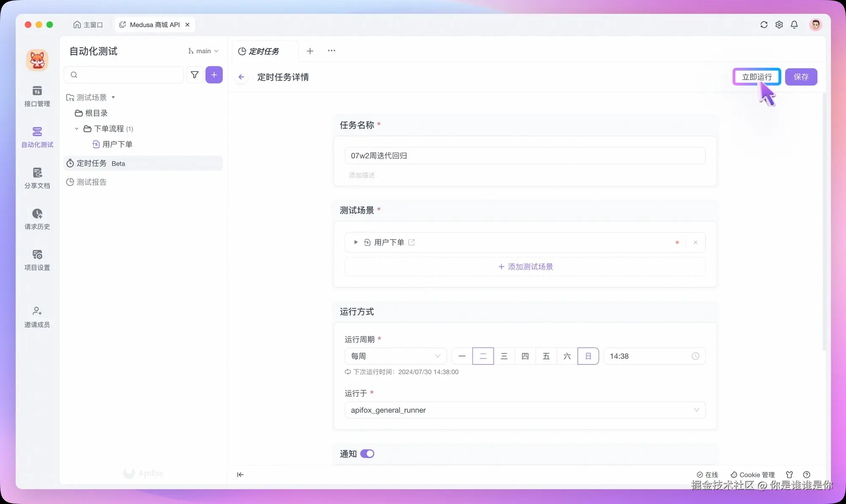Create a new item with the purple plus button
The height and width of the screenshot is (504, 846).
coord(214,74)
